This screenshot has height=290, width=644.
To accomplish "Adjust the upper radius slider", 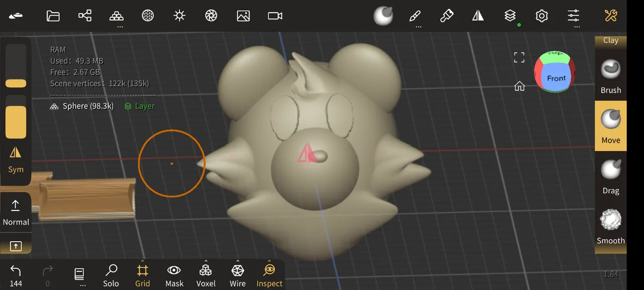I will coord(16,66).
